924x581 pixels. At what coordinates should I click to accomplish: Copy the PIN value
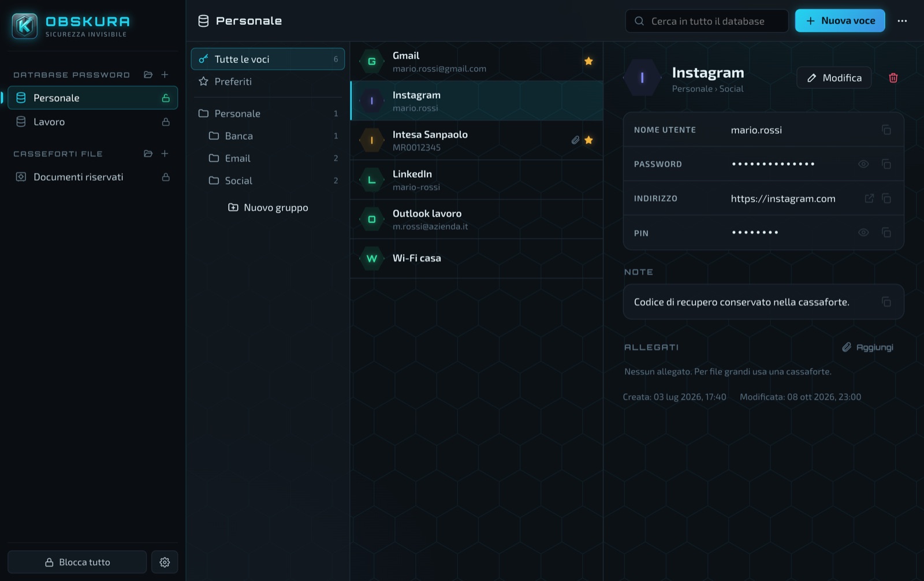tap(886, 233)
